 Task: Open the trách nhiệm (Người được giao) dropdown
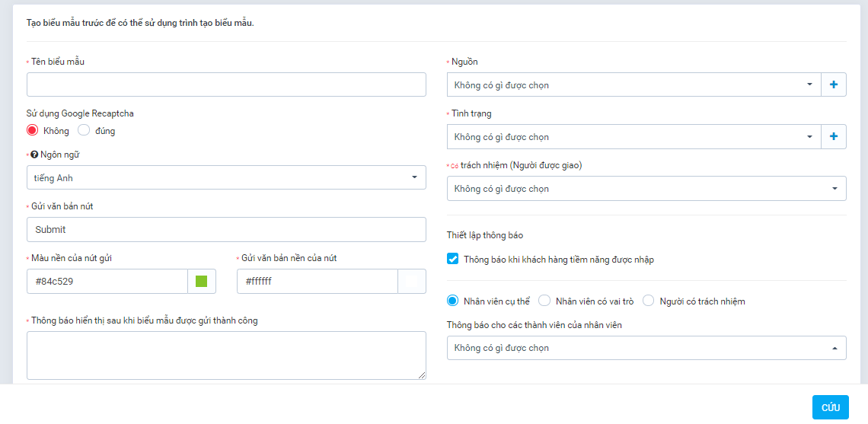coord(646,188)
